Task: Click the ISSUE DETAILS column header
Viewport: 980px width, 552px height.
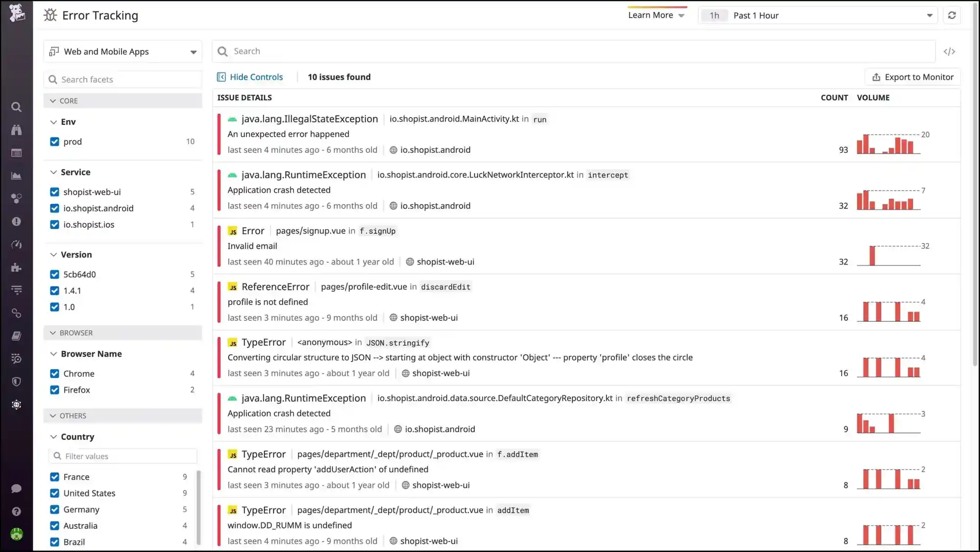Action: click(x=245, y=97)
